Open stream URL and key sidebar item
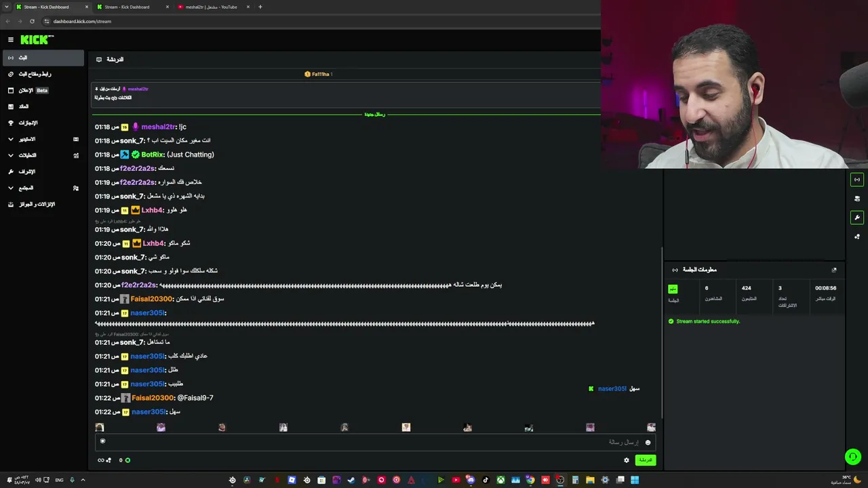 [x=43, y=74]
